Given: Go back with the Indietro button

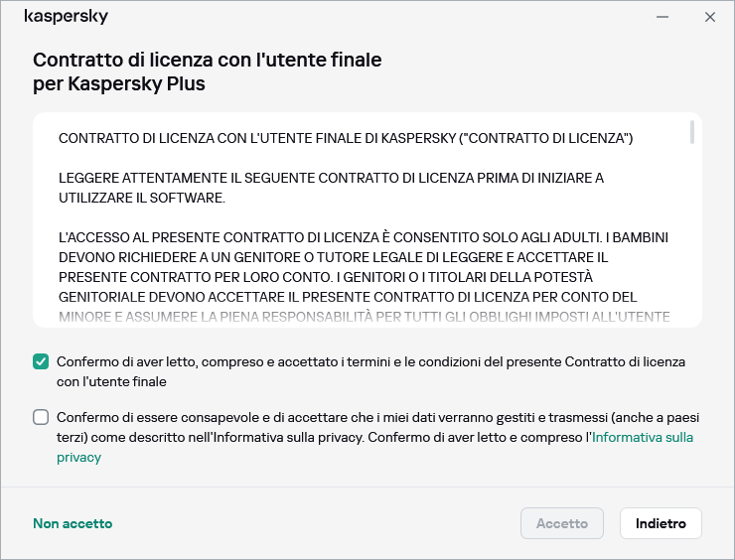Looking at the screenshot, I should [661, 523].
